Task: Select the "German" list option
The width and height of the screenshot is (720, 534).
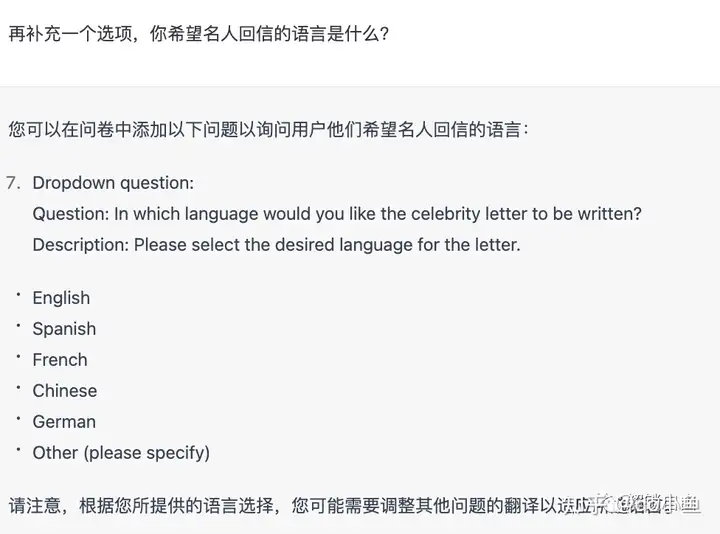Action: pyautogui.click(x=64, y=422)
